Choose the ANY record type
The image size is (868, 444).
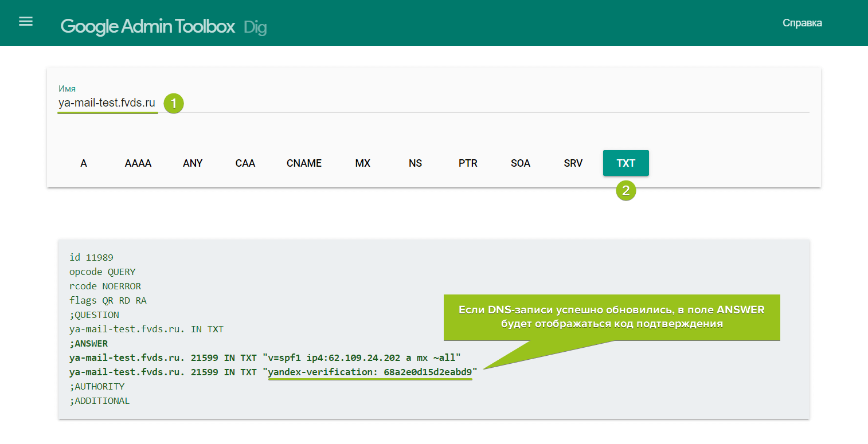[193, 163]
